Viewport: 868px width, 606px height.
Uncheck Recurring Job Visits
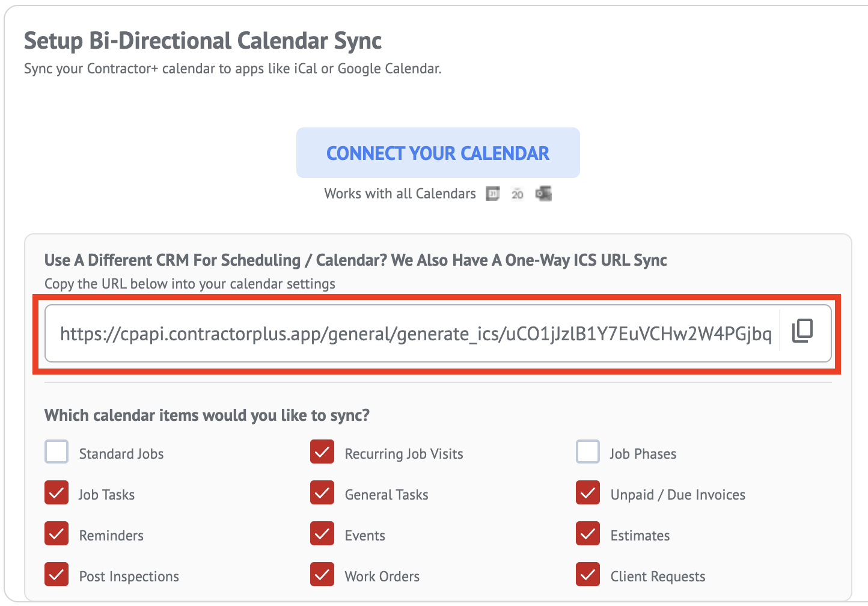[322, 452]
